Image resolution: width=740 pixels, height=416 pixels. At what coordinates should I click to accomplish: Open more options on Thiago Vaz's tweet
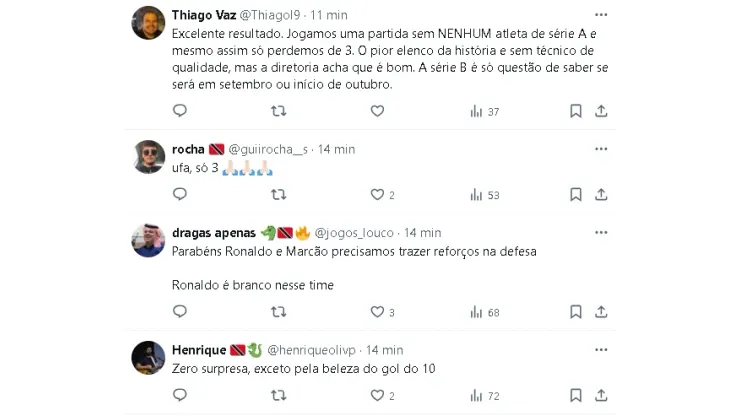[600, 16]
